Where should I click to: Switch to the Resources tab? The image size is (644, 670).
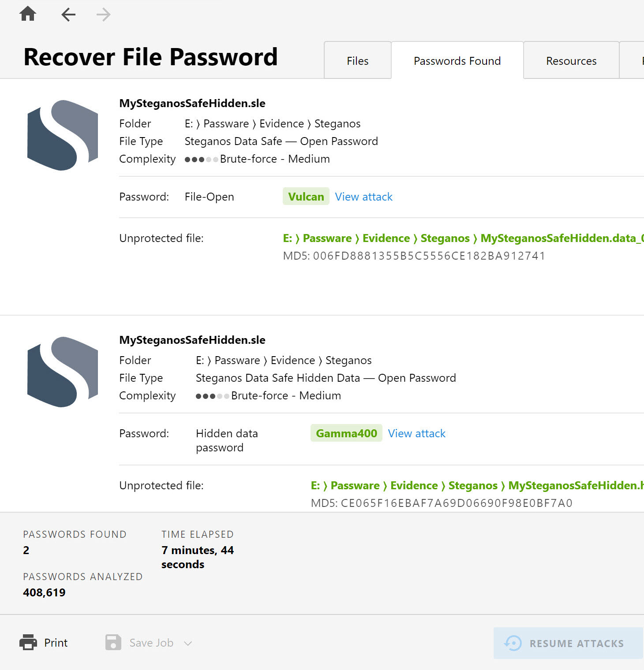571,60
